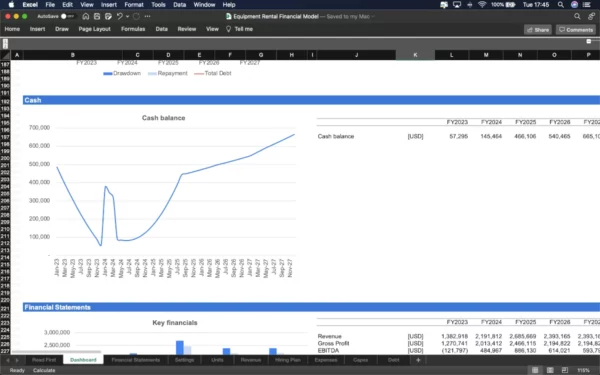The width and height of the screenshot is (600, 375).
Task: Open the Window menu in menu bar
Action: tap(204, 5)
